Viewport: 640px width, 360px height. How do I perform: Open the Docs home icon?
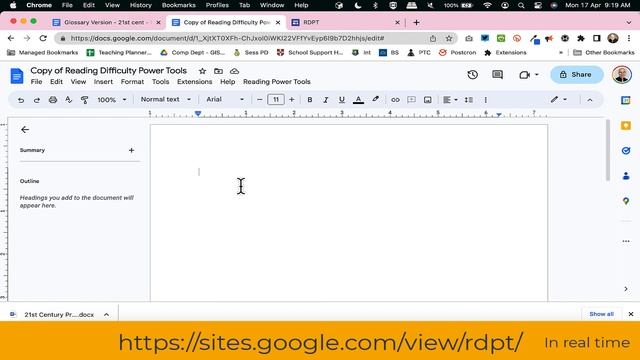coord(17,76)
